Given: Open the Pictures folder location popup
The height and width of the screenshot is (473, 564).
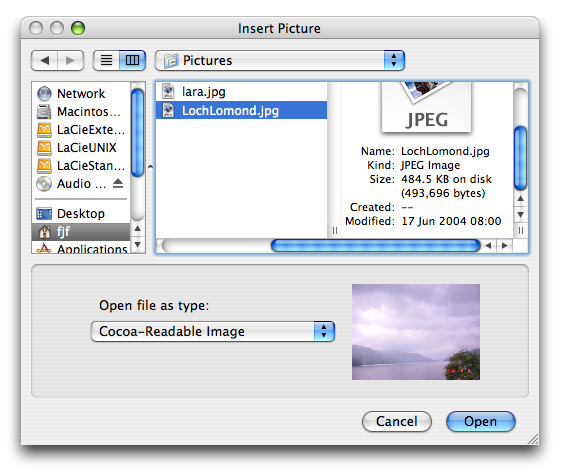Looking at the screenshot, I should coord(280,60).
